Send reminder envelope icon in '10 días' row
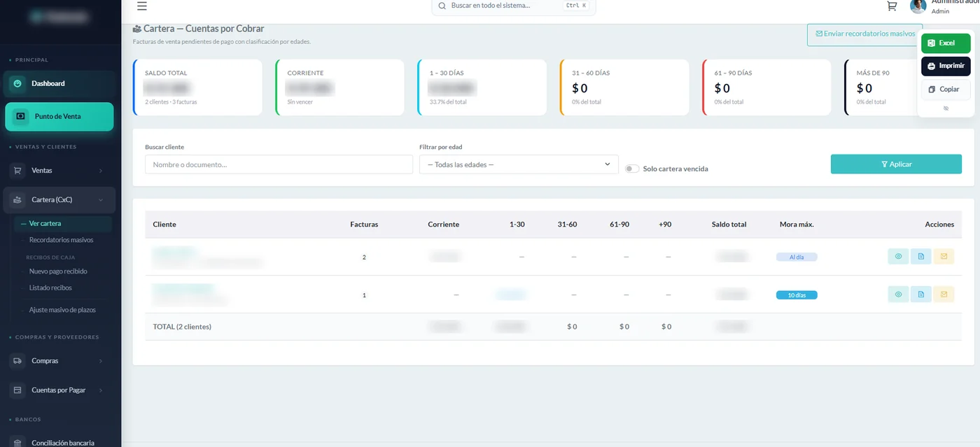This screenshot has width=980, height=447. [x=944, y=295]
